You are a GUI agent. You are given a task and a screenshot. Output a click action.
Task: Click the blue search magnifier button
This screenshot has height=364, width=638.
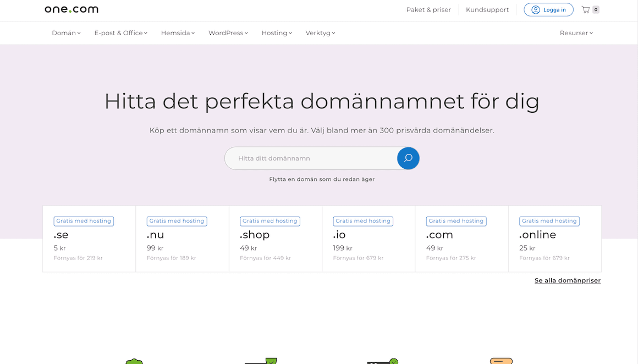pyautogui.click(x=408, y=158)
